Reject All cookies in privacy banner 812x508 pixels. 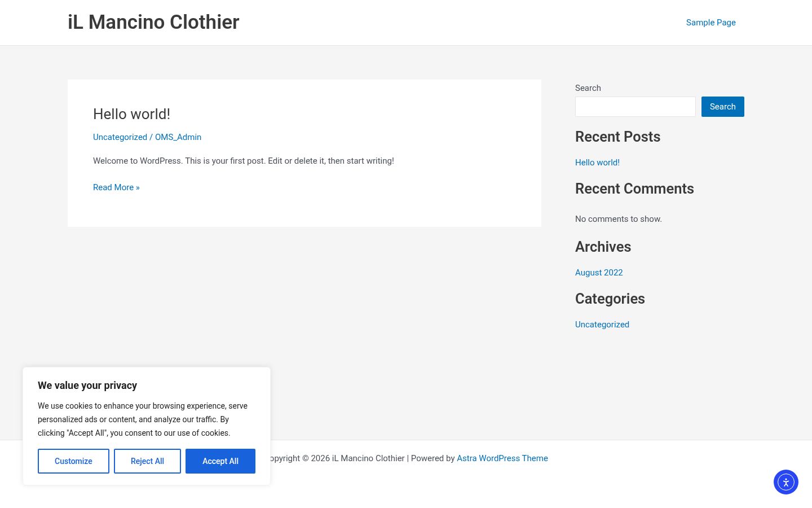click(x=147, y=461)
